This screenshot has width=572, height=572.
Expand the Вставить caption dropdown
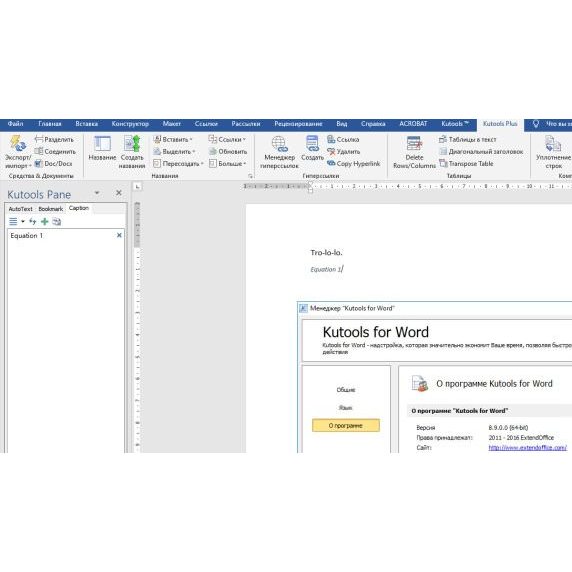click(x=191, y=139)
